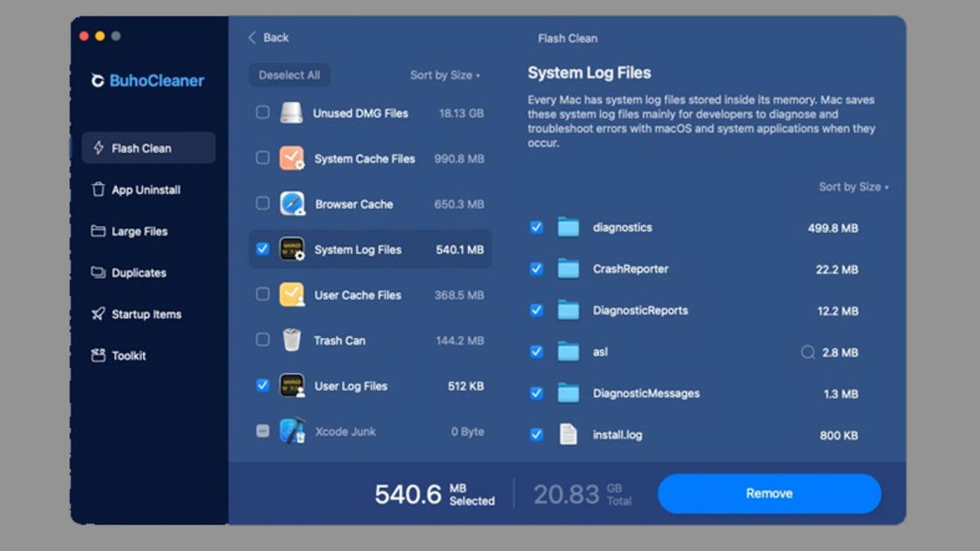The image size is (980, 551).
Task: Enable the System Cache Files checkbox
Action: point(264,158)
